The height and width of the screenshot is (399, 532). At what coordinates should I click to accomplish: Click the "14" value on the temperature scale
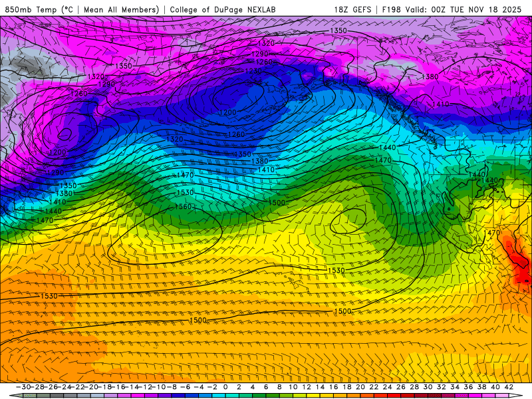point(320,387)
